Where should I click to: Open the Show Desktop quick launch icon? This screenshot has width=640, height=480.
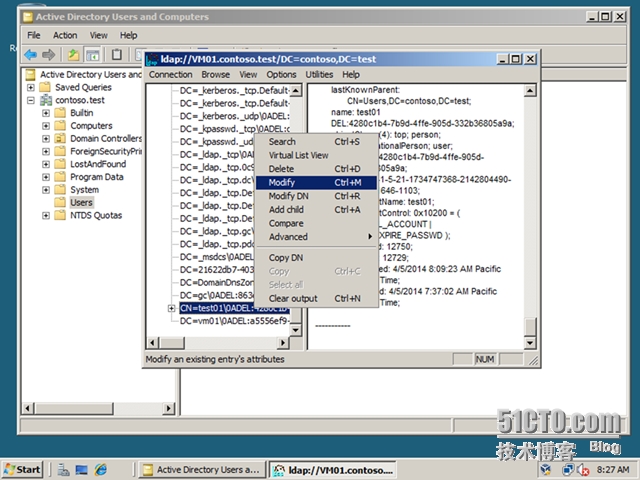point(82,470)
